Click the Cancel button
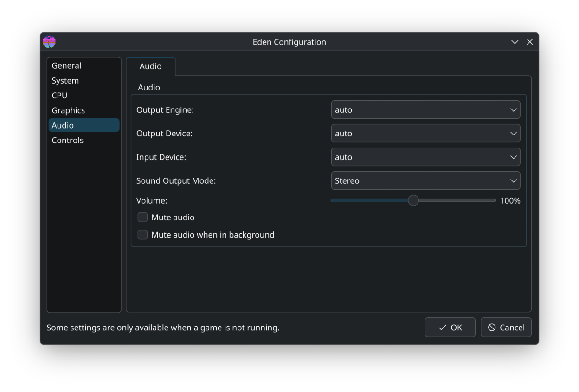Screen dimensions: 579x392 pyautogui.click(x=506, y=328)
